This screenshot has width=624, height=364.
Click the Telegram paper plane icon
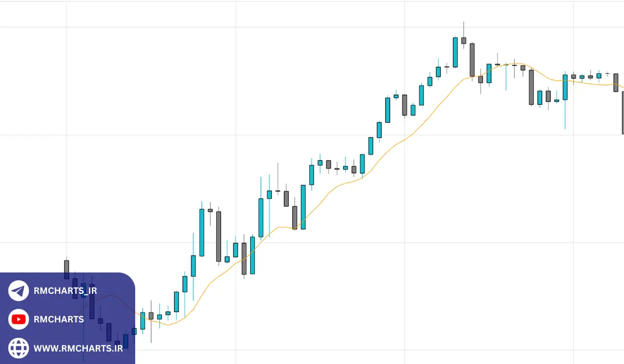tap(18, 291)
